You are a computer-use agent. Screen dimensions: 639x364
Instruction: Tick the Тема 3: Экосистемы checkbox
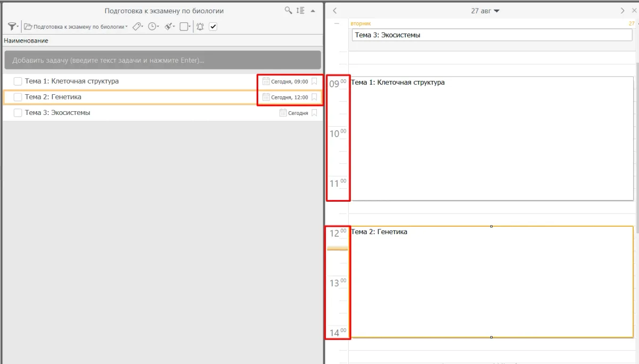(18, 113)
